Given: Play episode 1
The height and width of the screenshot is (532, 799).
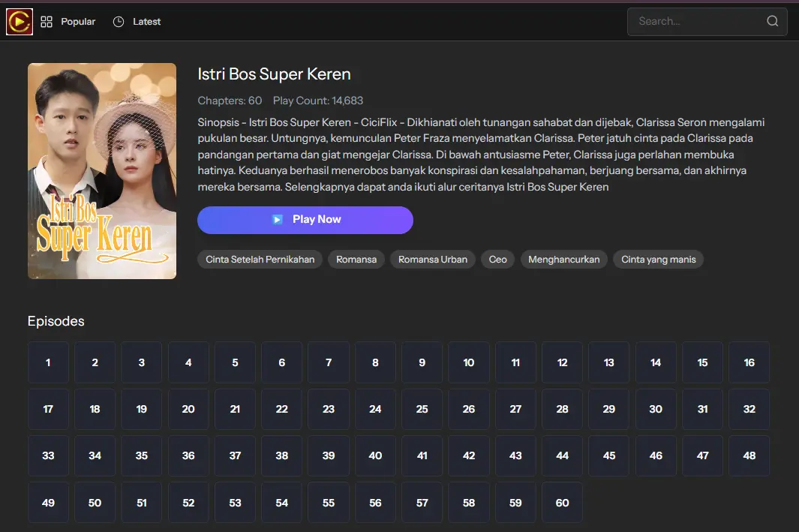Looking at the screenshot, I should click(x=48, y=362).
